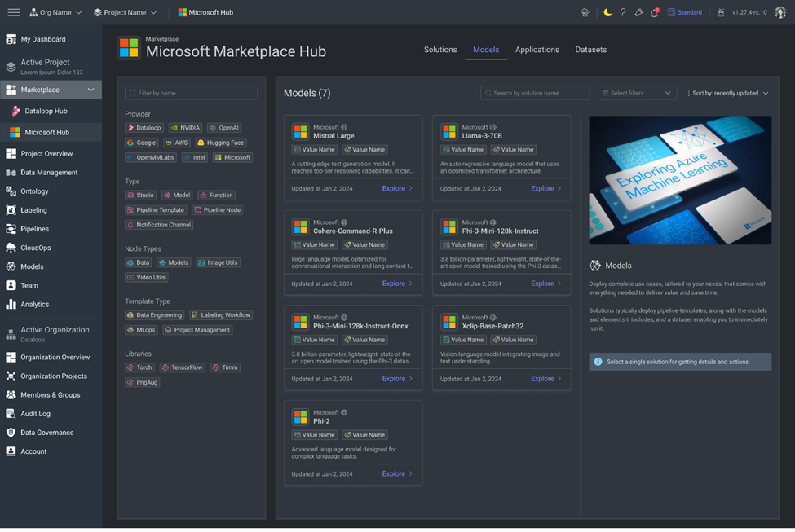Explore the Xclip-Base-Patch32 model
795x532 pixels.
(546, 379)
